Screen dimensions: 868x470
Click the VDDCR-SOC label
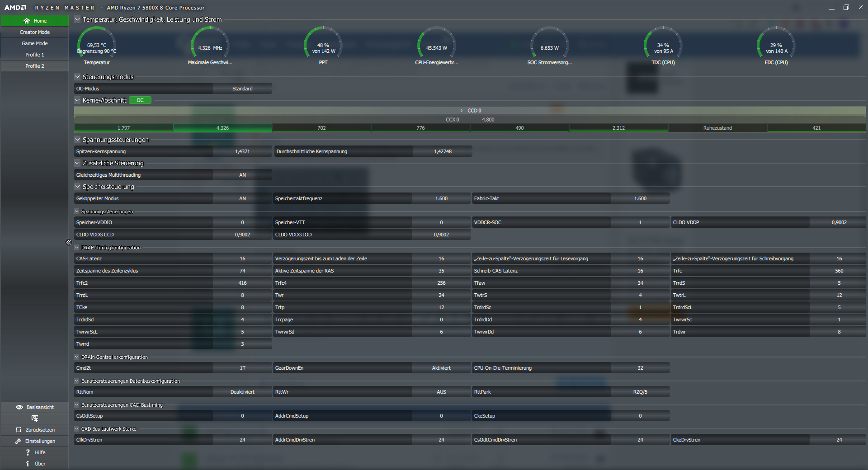point(487,222)
